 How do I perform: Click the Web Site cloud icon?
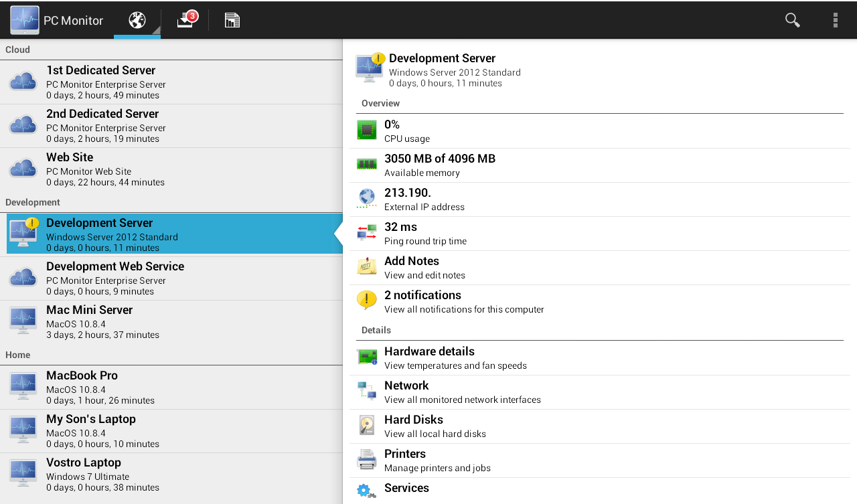23,169
